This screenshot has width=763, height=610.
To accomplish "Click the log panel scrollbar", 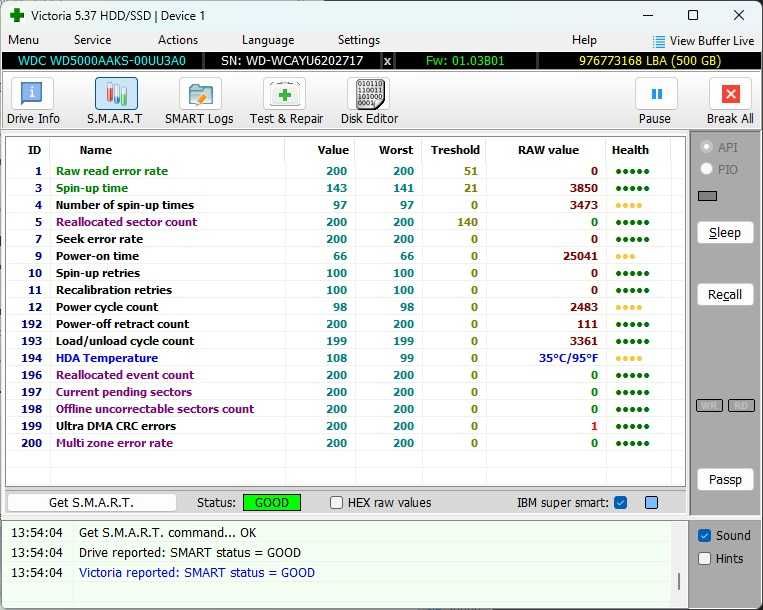I will click(678, 581).
